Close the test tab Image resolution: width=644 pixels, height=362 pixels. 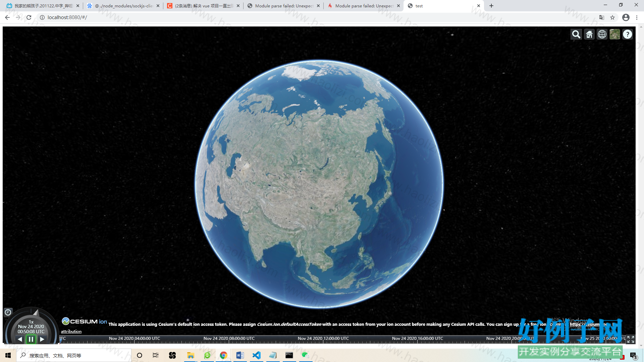479,6
